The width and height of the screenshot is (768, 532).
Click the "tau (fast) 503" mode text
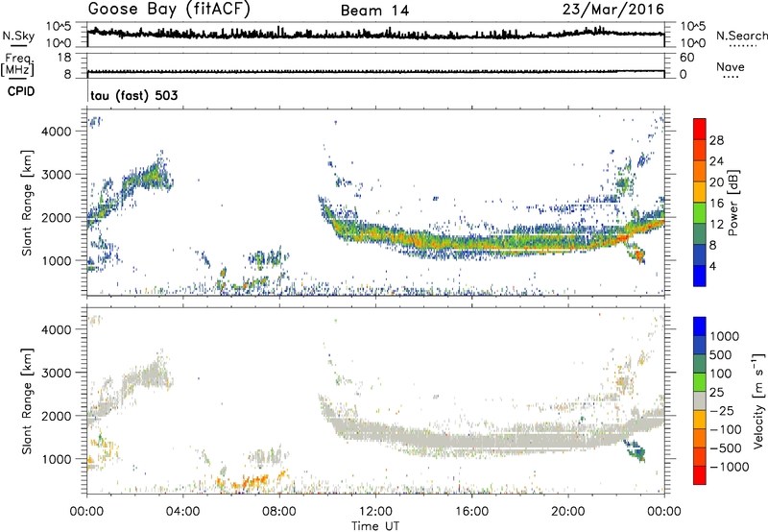134,95
